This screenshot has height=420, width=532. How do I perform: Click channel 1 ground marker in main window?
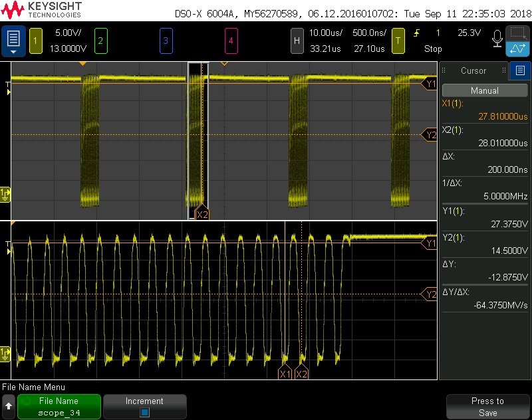pos(5,194)
